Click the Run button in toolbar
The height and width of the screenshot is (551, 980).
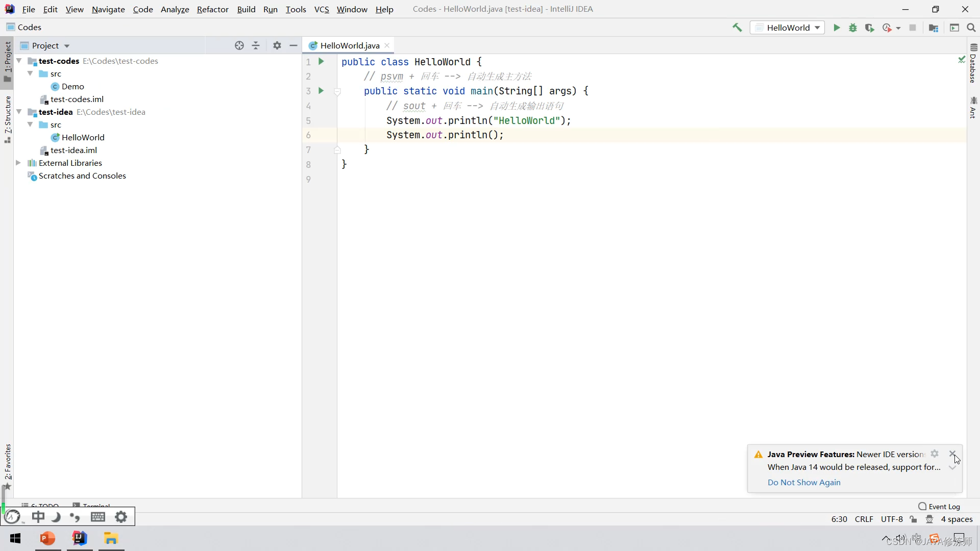[x=836, y=28]
